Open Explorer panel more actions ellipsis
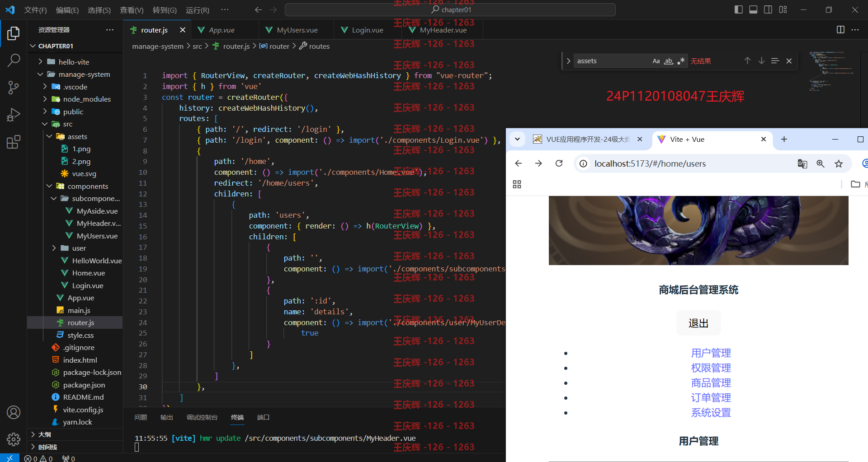868x462 pixels. click(110, 30)
